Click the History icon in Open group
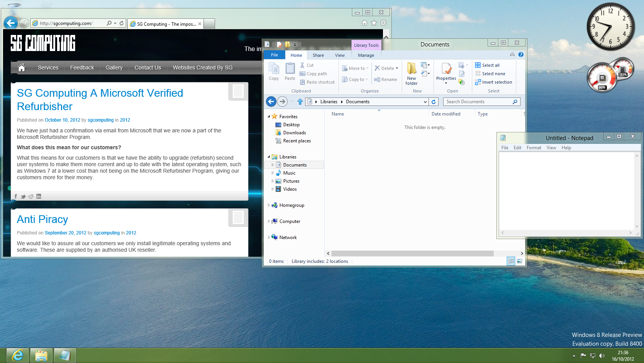Screen dimensions: 644x363 coord(462,82)
